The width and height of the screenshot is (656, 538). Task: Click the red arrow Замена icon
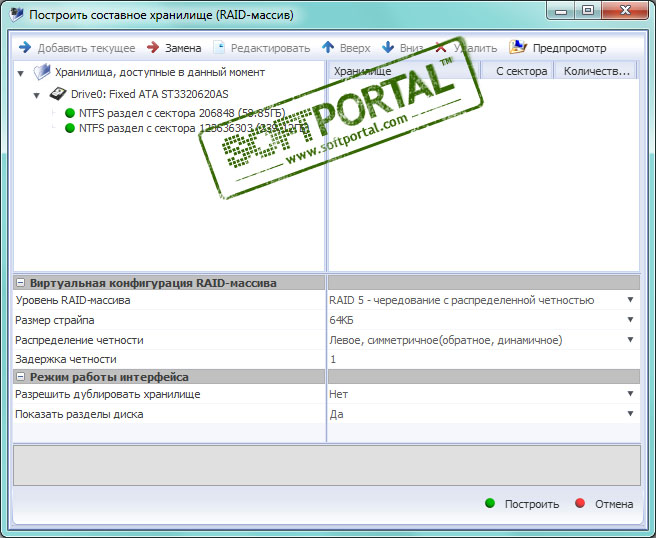pos(153,47)
